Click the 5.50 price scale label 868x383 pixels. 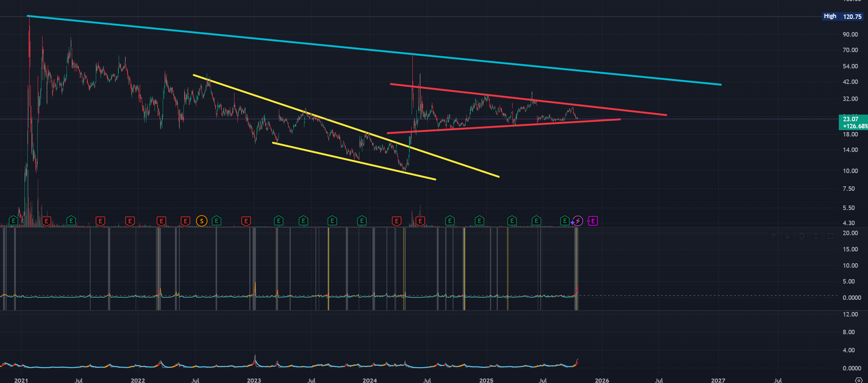[x=849, y=208]
